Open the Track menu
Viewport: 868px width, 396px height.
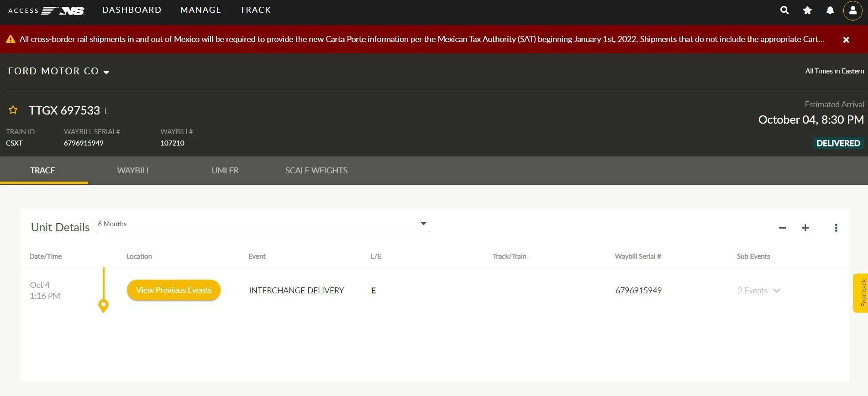point(256,10)
